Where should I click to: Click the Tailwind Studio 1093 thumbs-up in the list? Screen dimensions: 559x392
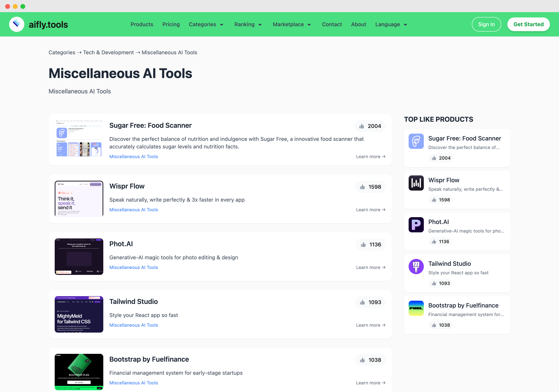click(370, 302)
